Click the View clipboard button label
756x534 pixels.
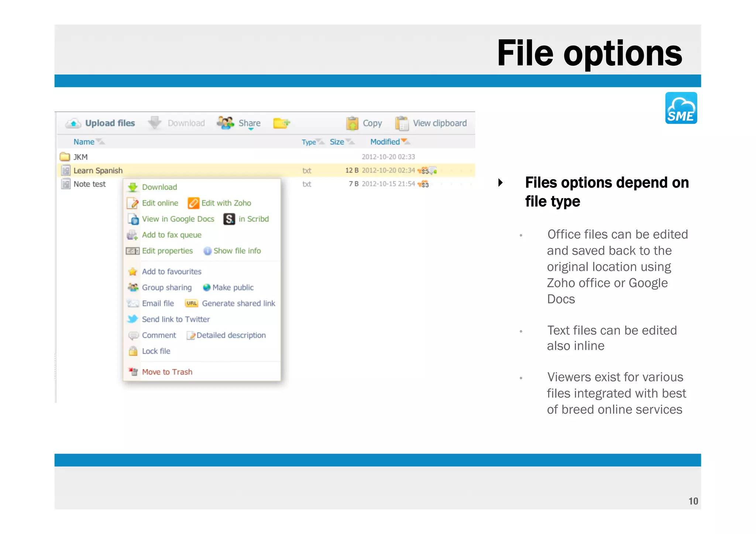(x=440, y=123)
